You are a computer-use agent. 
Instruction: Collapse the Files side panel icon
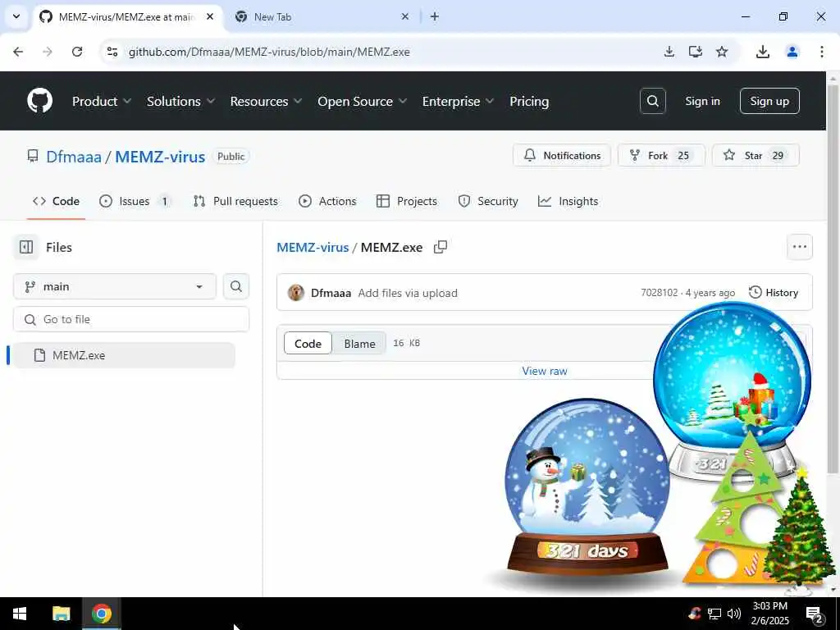tap(25, 247)
